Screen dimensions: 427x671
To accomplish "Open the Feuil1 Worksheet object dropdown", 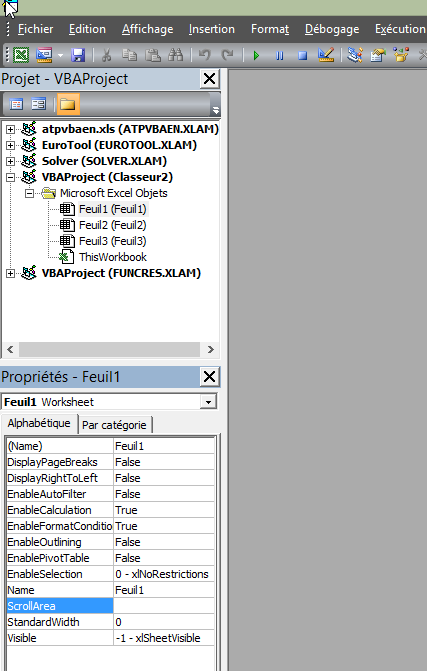I will pos(208,402).
